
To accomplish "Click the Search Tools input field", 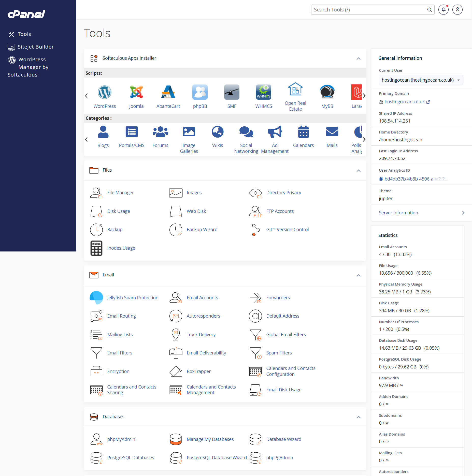I will (x=369, y=10).
